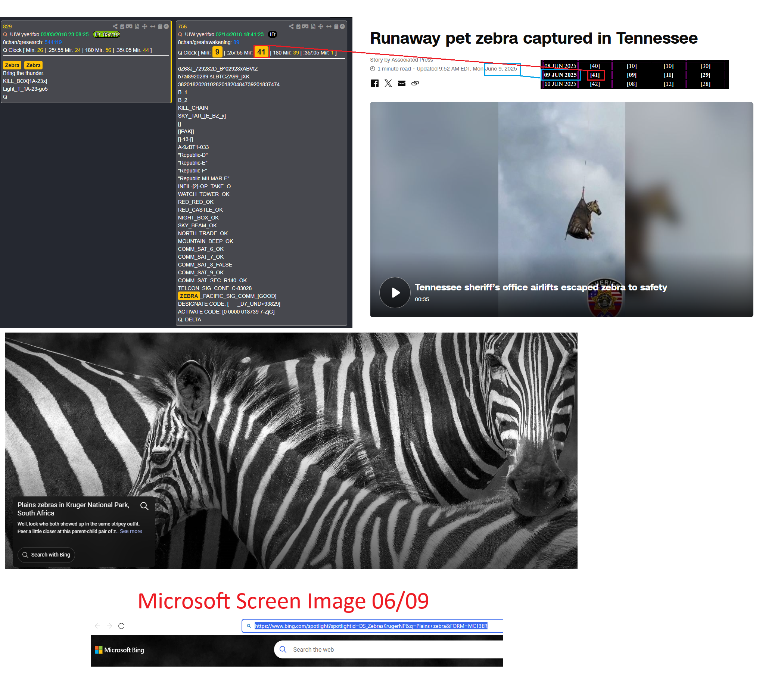Viewport: 784px width, 692px height.
Task: Click the 08 JUN 2025 table cell
Action: pos(560,66)
